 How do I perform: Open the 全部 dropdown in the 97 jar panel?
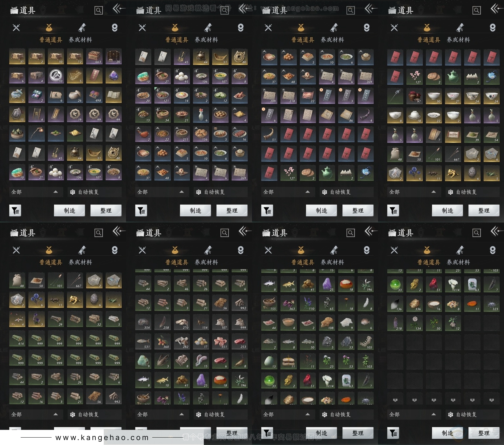tap(414, 192)
